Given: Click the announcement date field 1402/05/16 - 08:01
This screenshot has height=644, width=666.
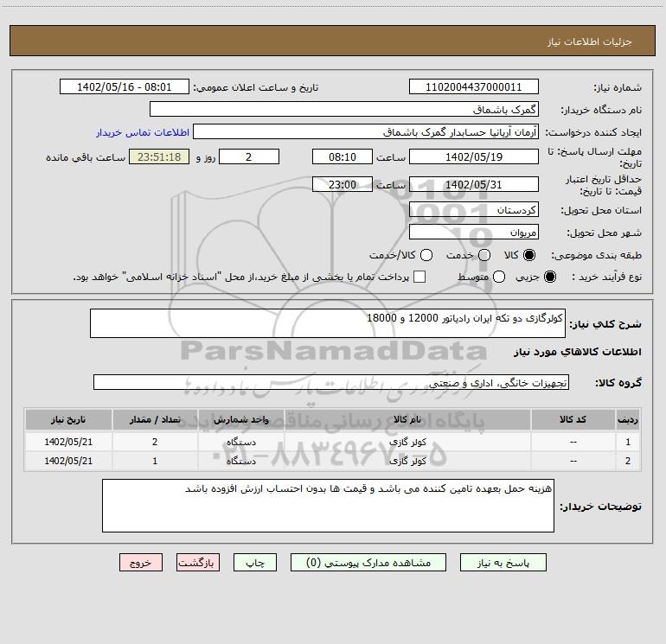Looking at the screenshot, I should coord(125,87).
